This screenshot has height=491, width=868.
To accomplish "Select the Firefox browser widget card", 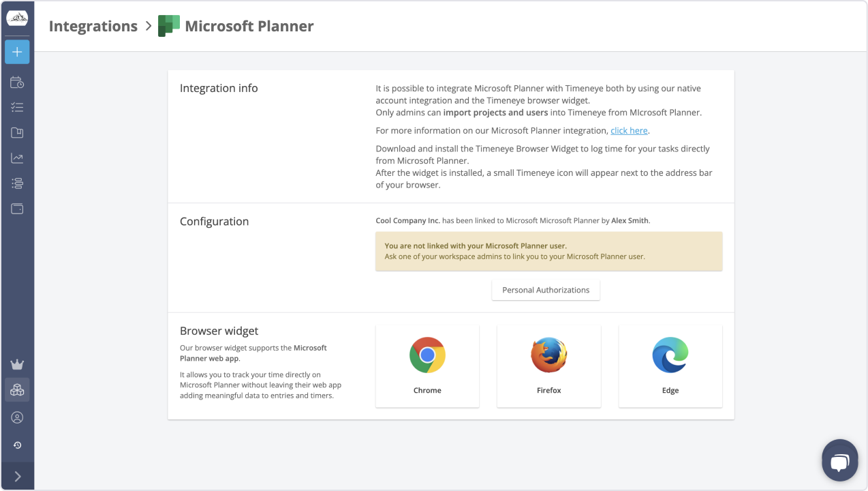I will [x=548, y=366].
